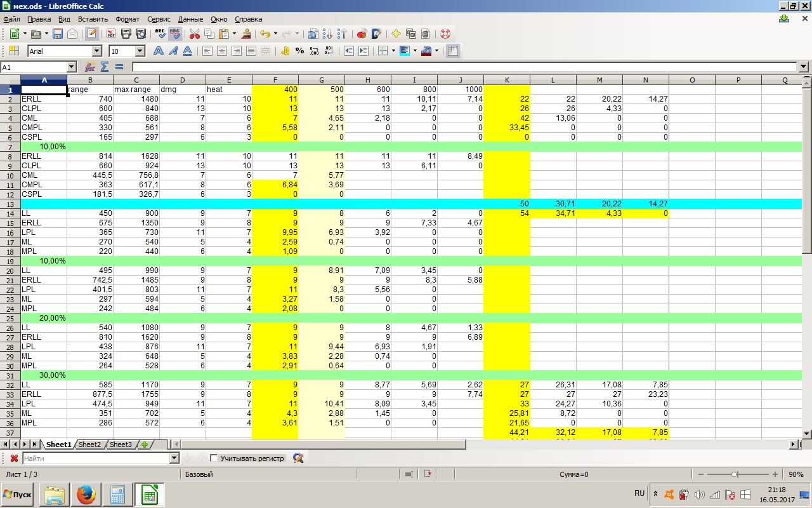Enable the 'Учитывать регистр' checkbox
The height and width of the screenshot is (508, 812).
pos(214,458)
